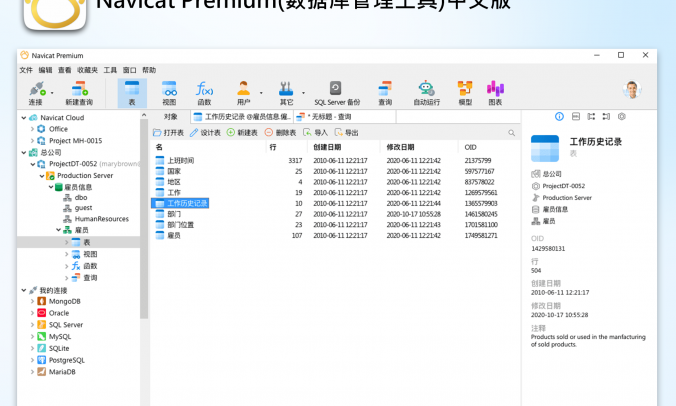Click the Oracle connection icon
The height and width of the screenshot is (406, 676).
pyautogui.click(x=41, y=313)
